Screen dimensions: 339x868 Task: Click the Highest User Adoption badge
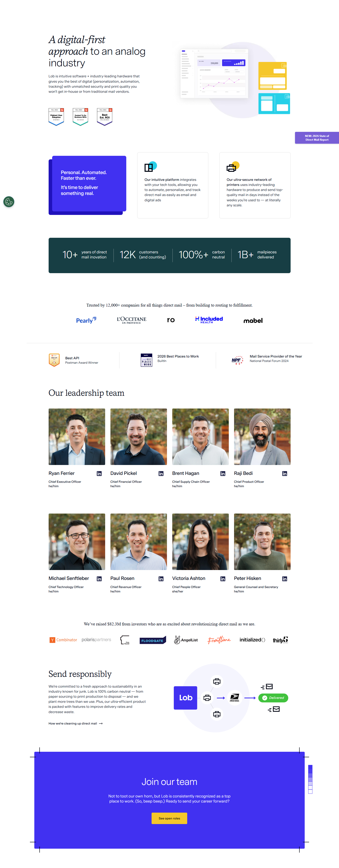[56, 117]
